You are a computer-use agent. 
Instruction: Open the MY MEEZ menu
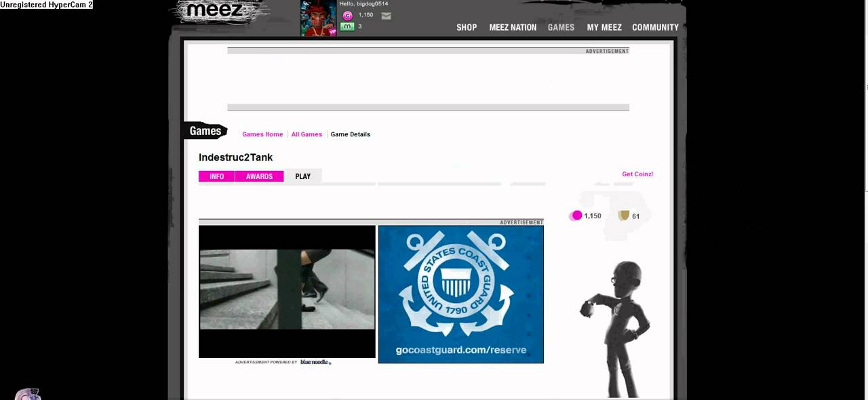pyautogui.click(x=604, y=28)
